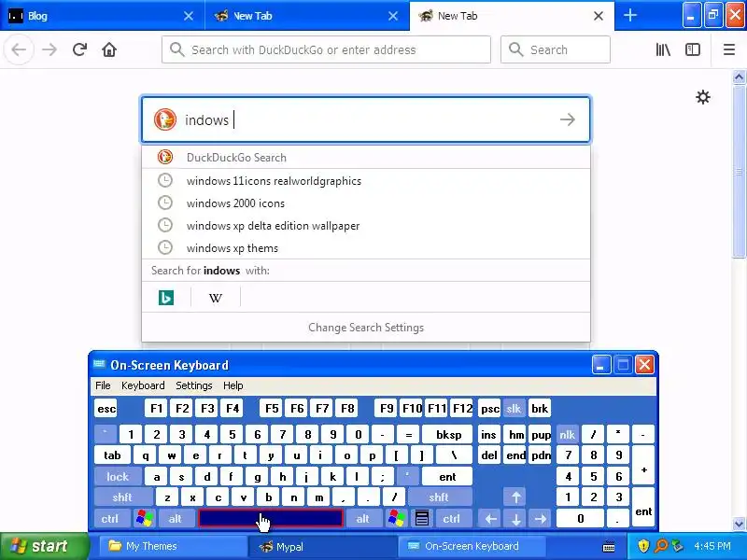Open My Themes taskbar button
Image resolution: width=747 pixels, height=560 pixels.
173,546
